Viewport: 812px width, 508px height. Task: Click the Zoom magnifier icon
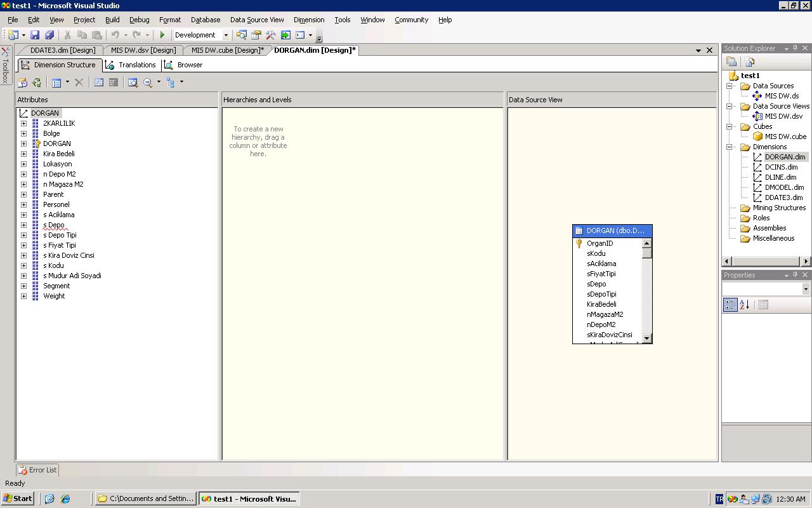click(148, 82)
